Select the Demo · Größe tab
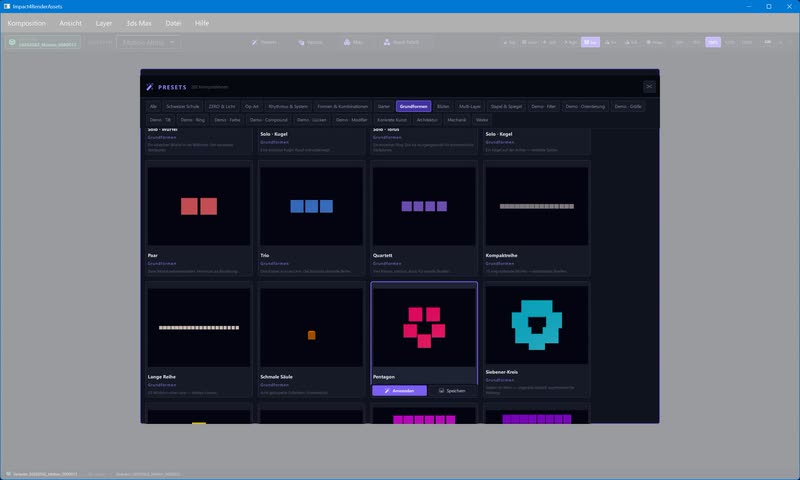Screen dimensions: 800x480 click(628, 107)
